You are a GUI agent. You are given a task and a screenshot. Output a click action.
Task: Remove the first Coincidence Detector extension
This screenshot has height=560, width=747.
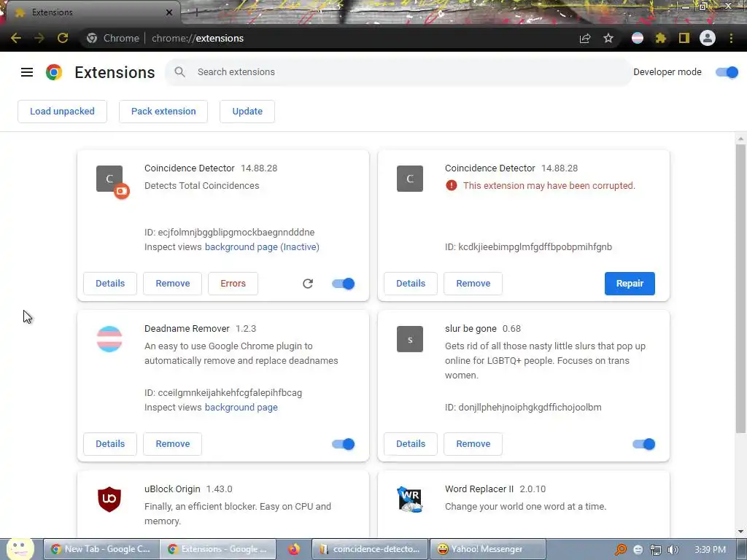pos(172,284)
